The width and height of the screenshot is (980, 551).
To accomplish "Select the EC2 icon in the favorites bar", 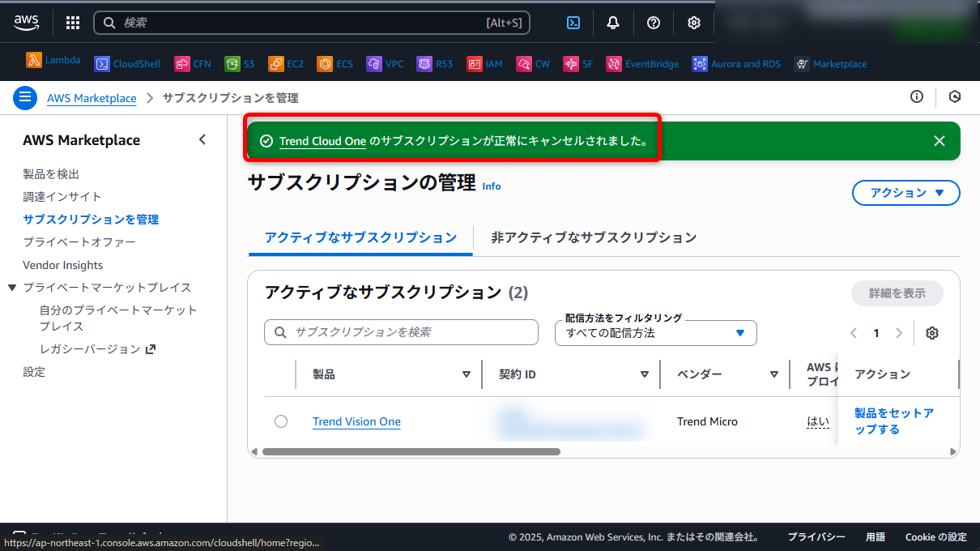I will click(x=286, y=63).
